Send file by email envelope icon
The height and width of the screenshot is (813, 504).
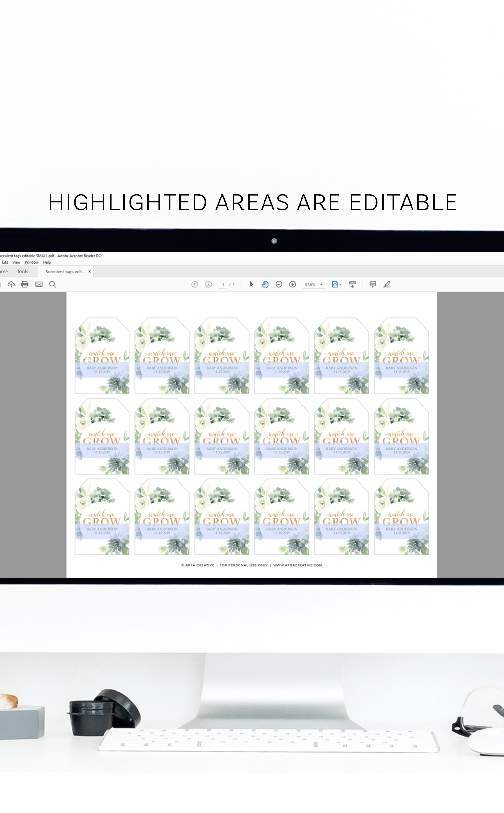39,284
